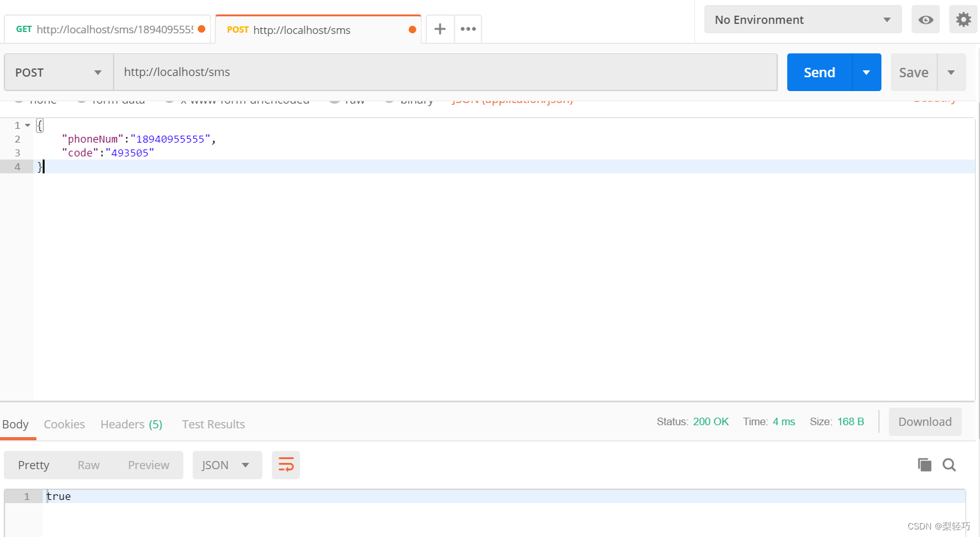Copy the response body using the copy icon

click(x=924, y=465)
